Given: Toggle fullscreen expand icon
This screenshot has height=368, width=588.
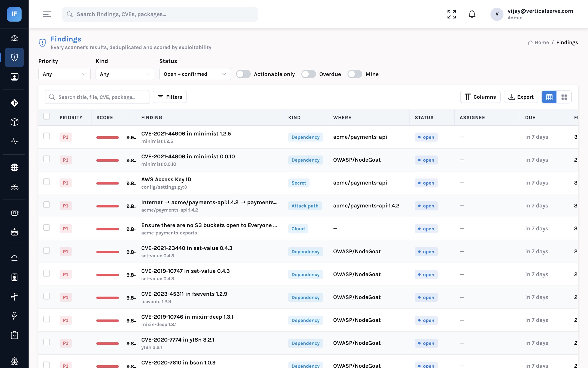Looking at the screenshot, I should pos(452,14).
